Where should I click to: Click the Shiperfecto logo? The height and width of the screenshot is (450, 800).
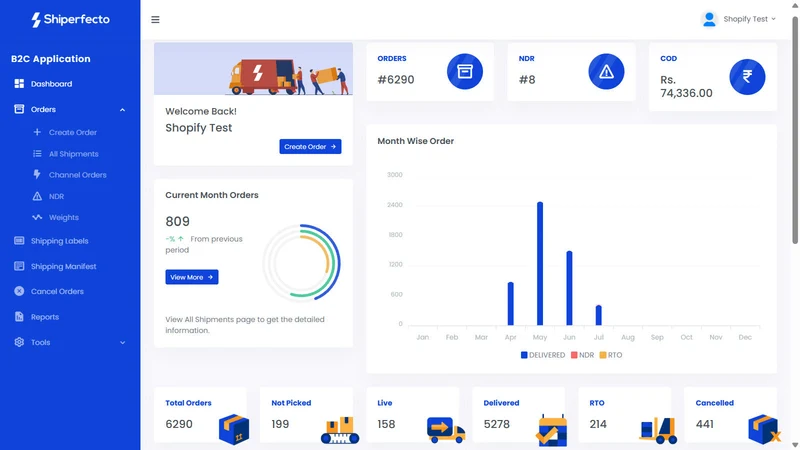pyautogui.click(x=70, y=19)
